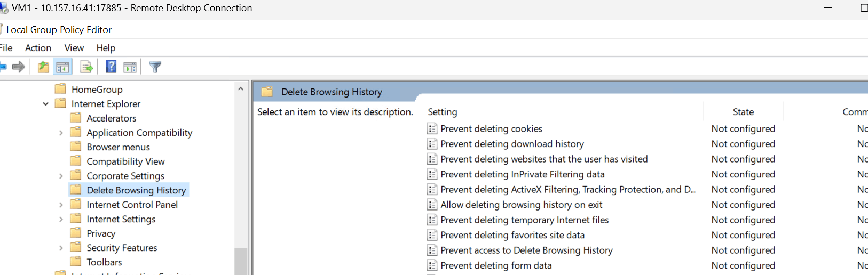Screen dimensions: 868x275
Task: Click policy icon for Prevent deleting InPrivate Filtering data
Action: (x=432, y=174)
